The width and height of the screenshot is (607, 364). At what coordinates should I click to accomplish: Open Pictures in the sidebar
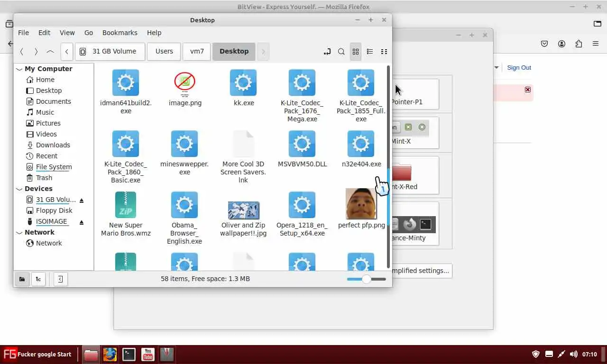click(48, 123)
